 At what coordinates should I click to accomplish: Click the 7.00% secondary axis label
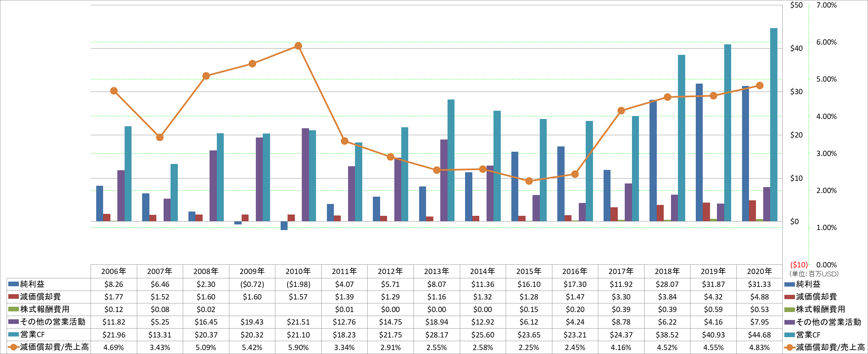pyautogui.click(x=826, y=5)
